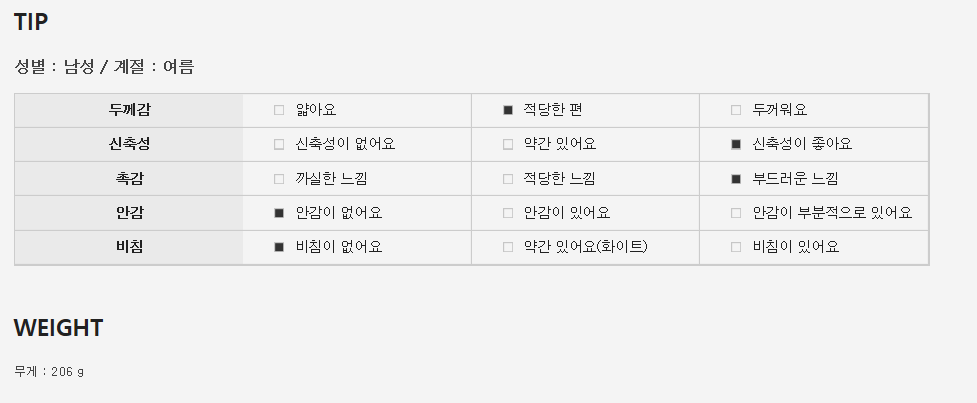This screenshot has height=403, width=977.
Task: Uncheck the 비침이 없어요 checkbox
Action: coord(279,247)
